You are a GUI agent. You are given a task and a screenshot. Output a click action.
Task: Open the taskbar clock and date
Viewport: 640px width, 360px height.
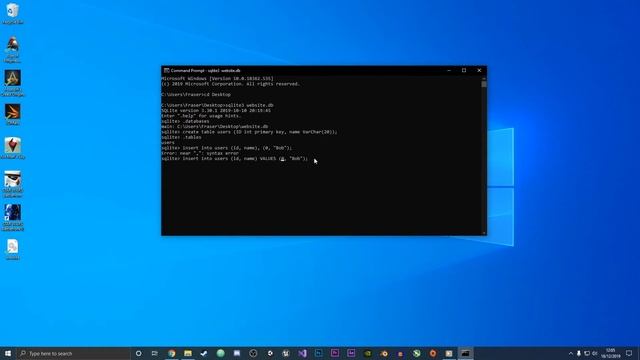click(611, 353)
